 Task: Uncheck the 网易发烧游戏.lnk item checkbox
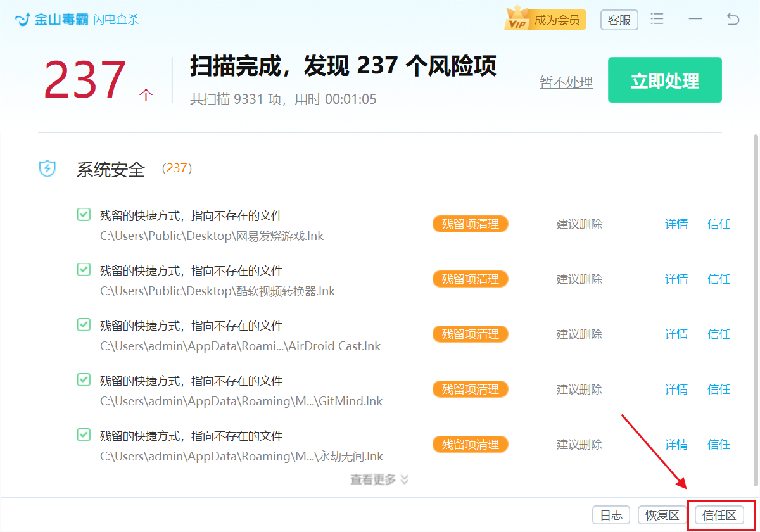click(x=84, y=215)
